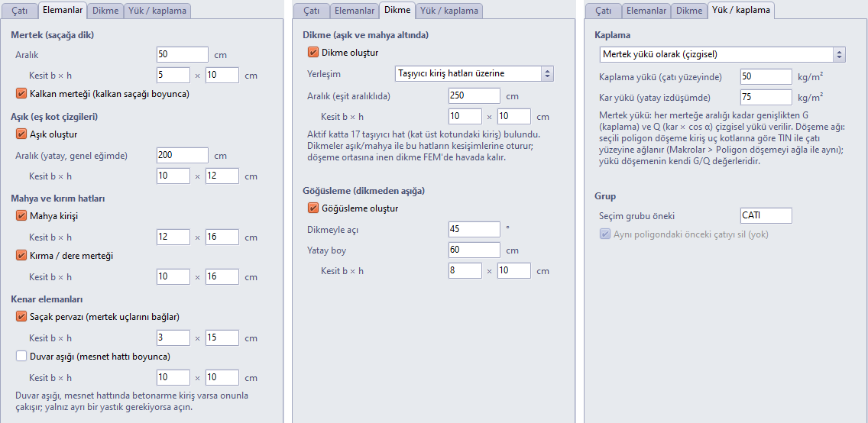Click the 'Seçim grubu öneki' label
This screenshot has height=423, width=868.
click(x=637, y=215)
